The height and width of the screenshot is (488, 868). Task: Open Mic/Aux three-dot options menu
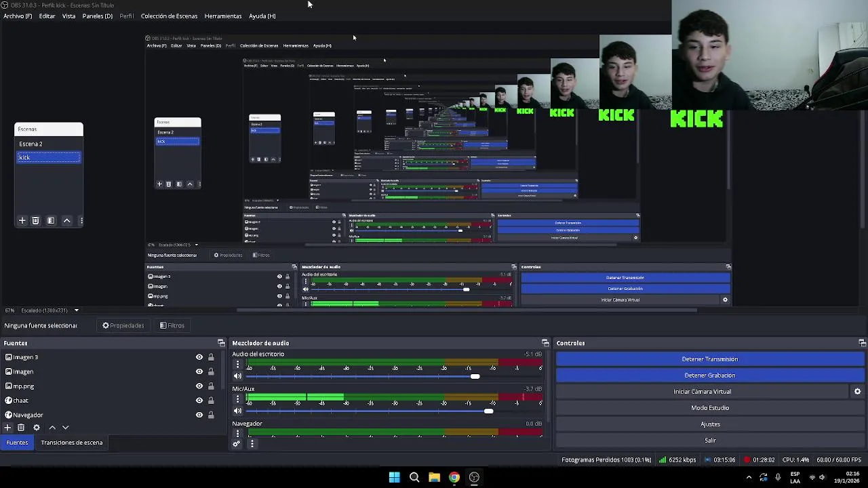[x=237, y=399]
